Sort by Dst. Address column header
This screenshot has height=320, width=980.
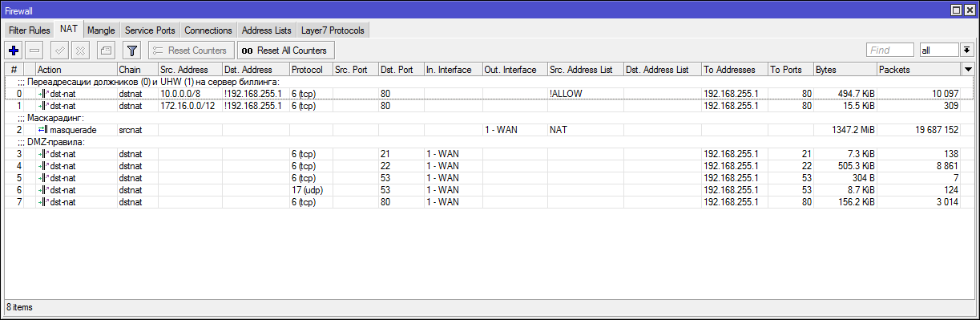click(x=255, y=70)
